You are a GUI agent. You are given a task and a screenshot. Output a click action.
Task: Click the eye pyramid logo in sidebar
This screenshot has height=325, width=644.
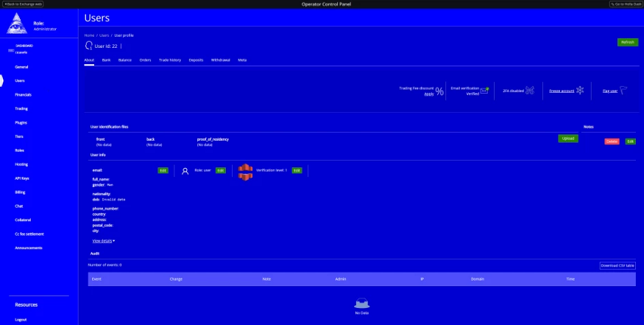click(16, 24)
